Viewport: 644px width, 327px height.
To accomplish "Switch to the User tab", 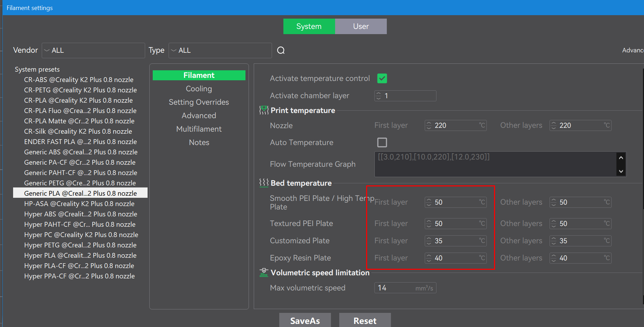I will [361, 27].
